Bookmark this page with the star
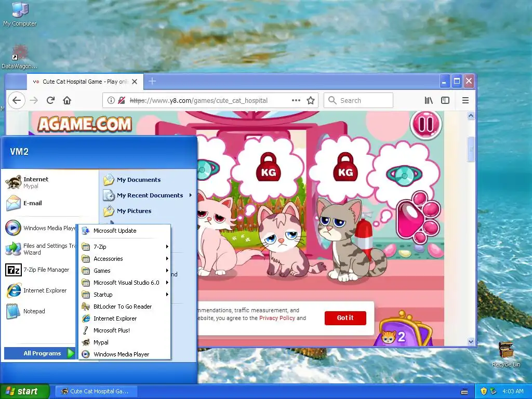The image size is (532, 399). coord(311,100)
